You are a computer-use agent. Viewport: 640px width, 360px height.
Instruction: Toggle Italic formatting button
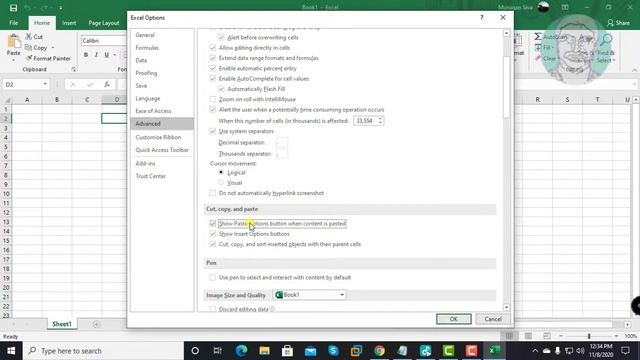(96, 55)
